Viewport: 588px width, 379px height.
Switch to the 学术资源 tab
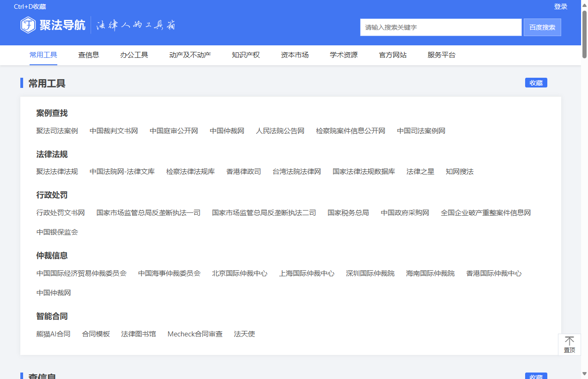pos(343,55)
